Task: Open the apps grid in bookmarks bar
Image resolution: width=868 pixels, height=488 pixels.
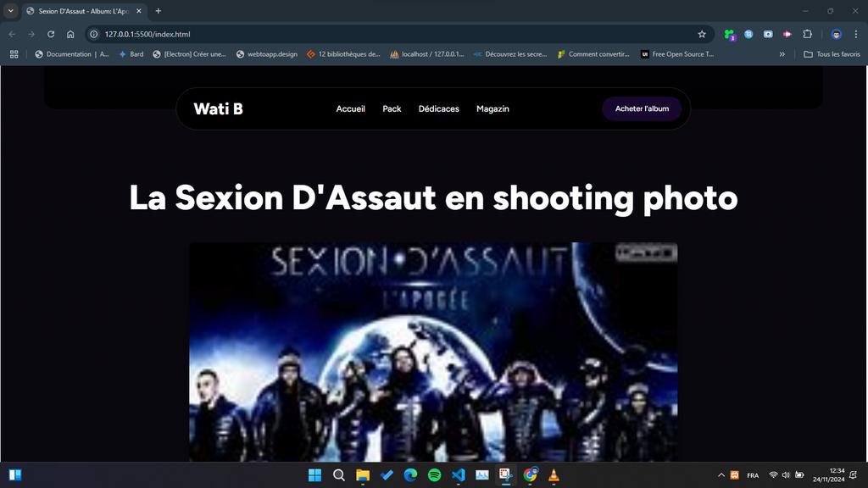Action: pyautogui.click(x=14, y=54)
